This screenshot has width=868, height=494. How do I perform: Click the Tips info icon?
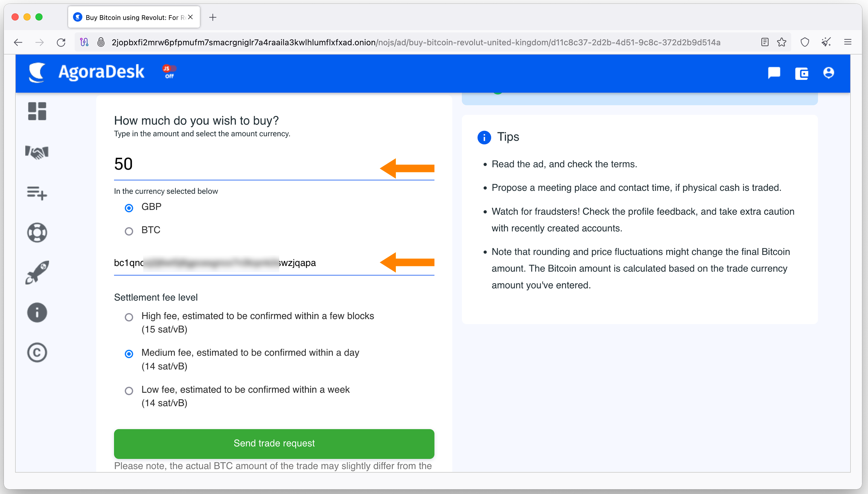(x=484, y=137)
